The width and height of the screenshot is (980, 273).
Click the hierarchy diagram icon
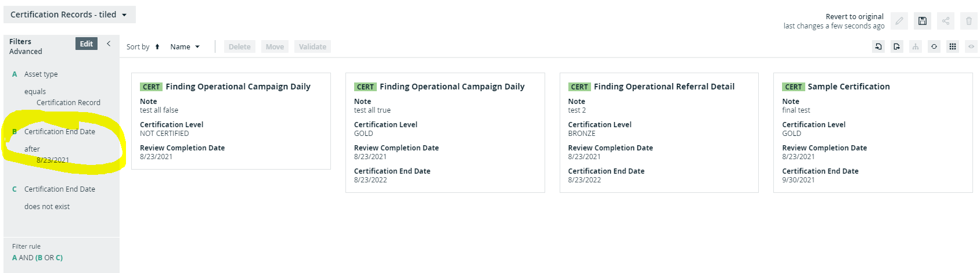click(x=916, y=46)
